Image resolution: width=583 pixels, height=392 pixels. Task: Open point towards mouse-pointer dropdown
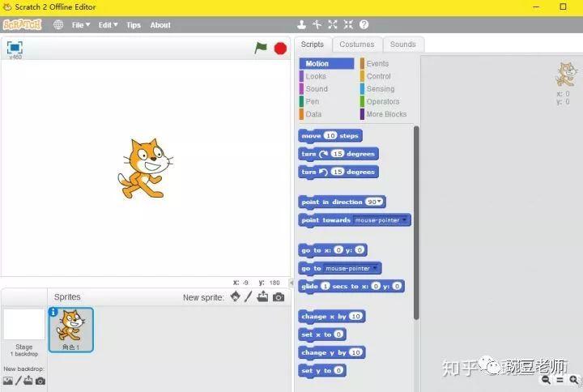pos(405,219)
